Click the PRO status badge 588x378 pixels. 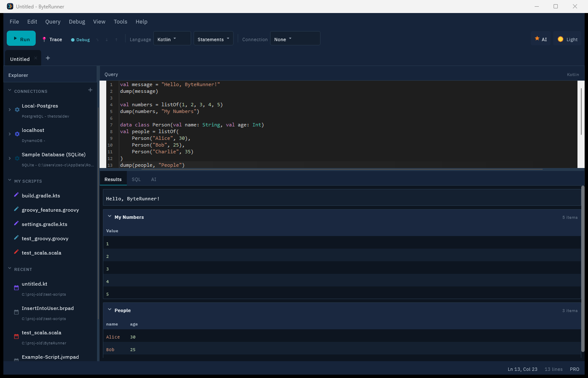pyautogui.click(x=575, y=369)
